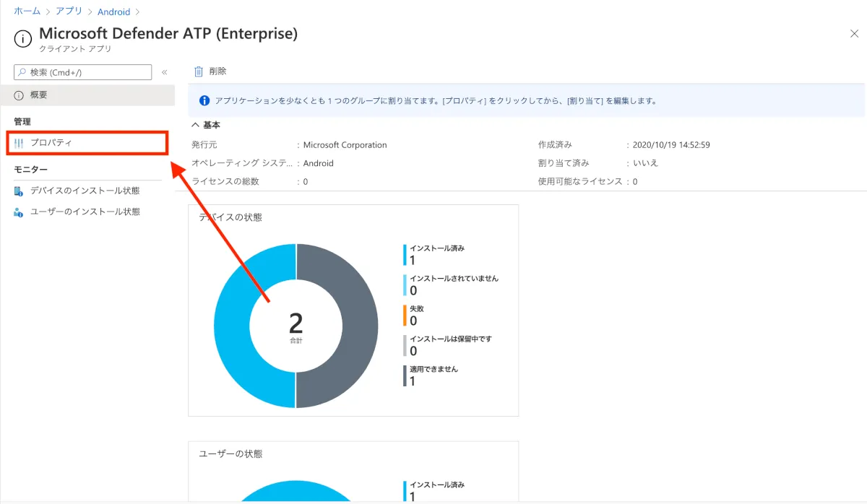Click the app info circle icon beside title
867x504 pixels.
point(23,38)
